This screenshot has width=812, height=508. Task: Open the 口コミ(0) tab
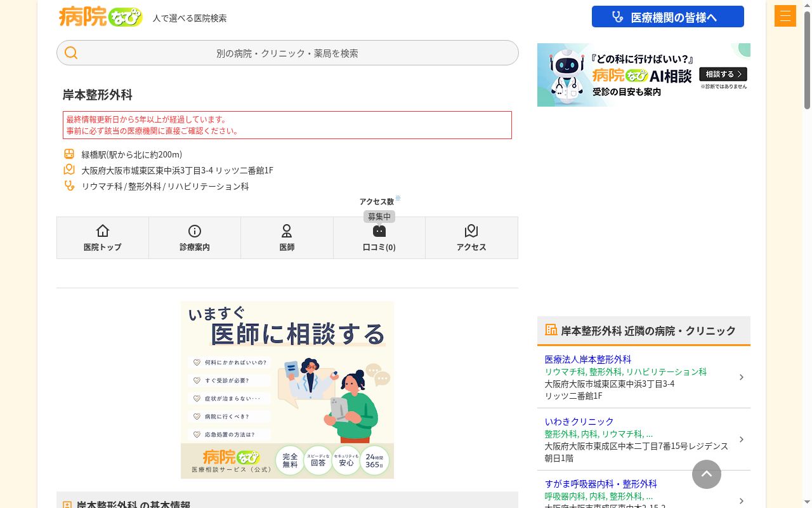coord(379,237)
